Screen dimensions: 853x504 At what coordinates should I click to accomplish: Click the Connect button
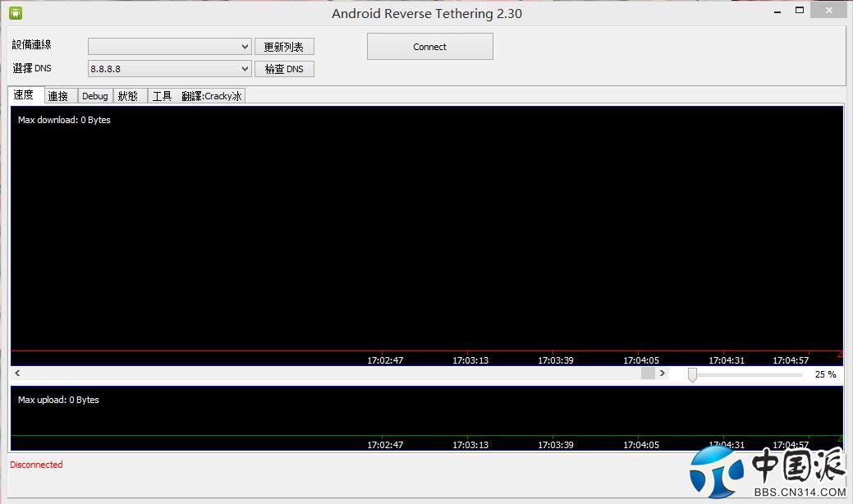(x=429, y=47)
